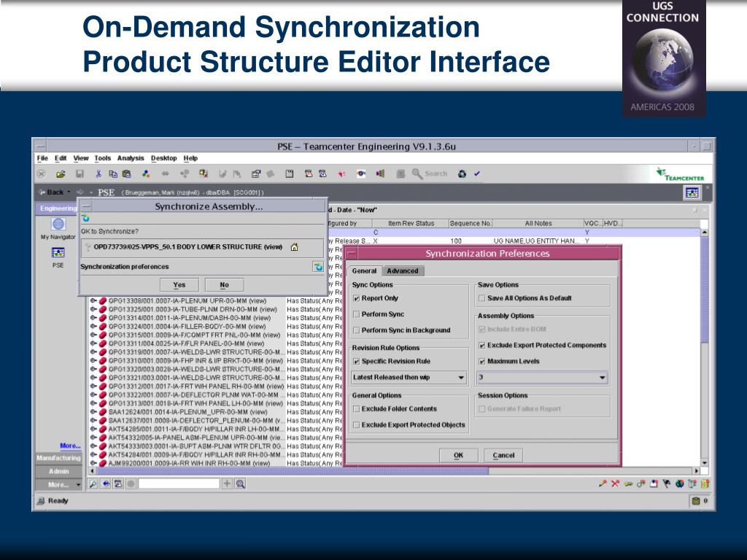This screenshot has height=560, width=747.
Task: Click the Copy toolbar icon
Action: [x=113, y=174]
